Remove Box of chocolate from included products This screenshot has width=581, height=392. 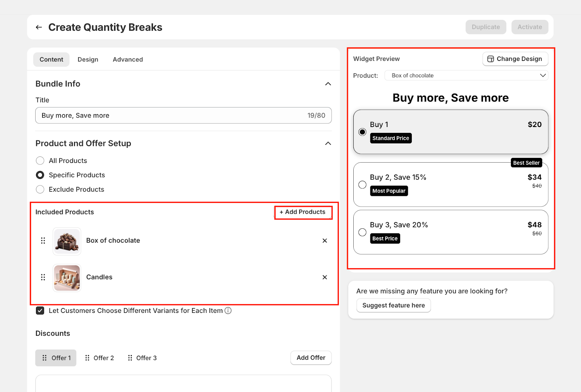(325, 241)
